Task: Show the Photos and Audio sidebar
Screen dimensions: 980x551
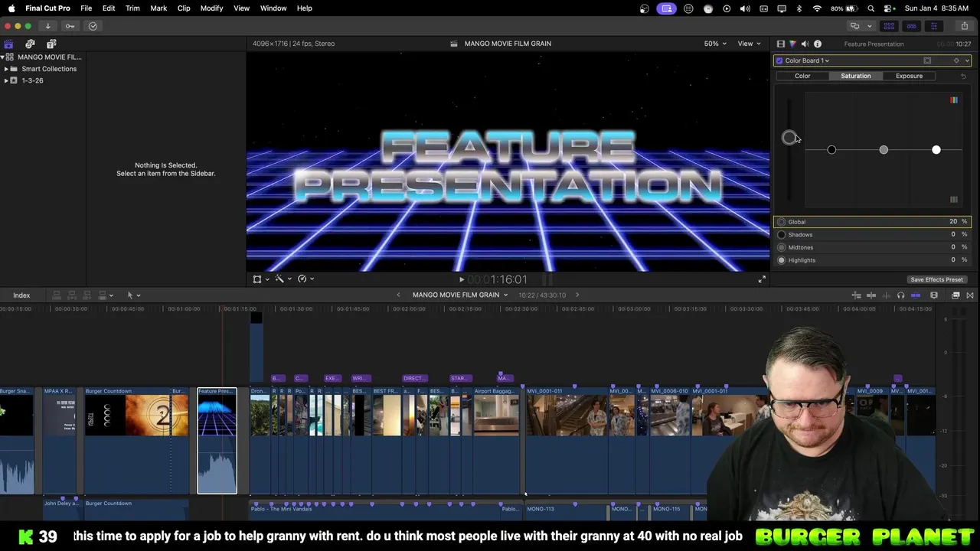Action: pos(30,44)
